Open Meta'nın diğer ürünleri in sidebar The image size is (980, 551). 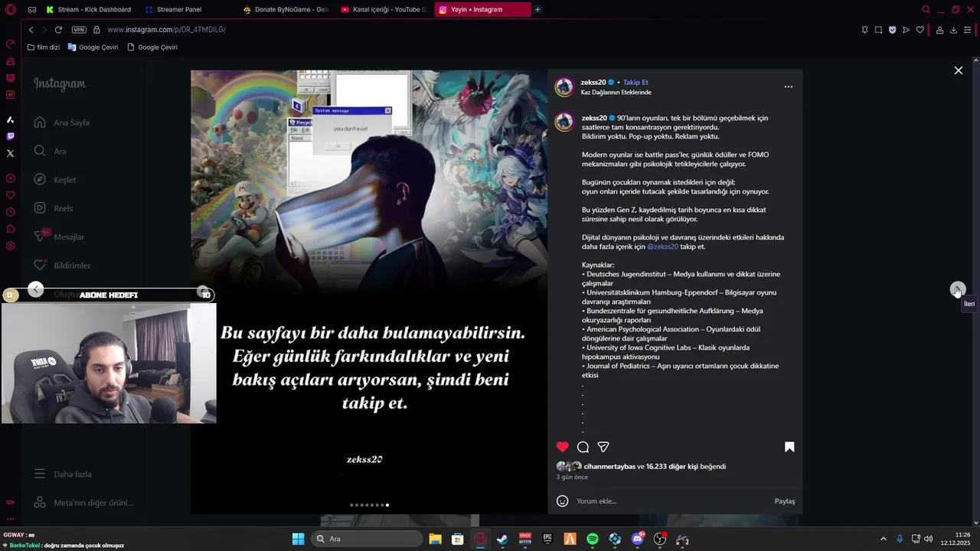[83, 503]
